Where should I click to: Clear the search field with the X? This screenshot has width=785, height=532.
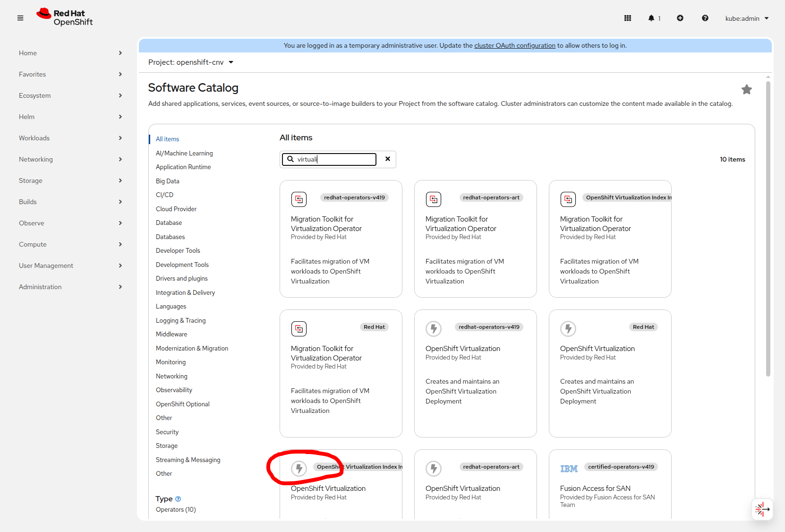(388, 159)
